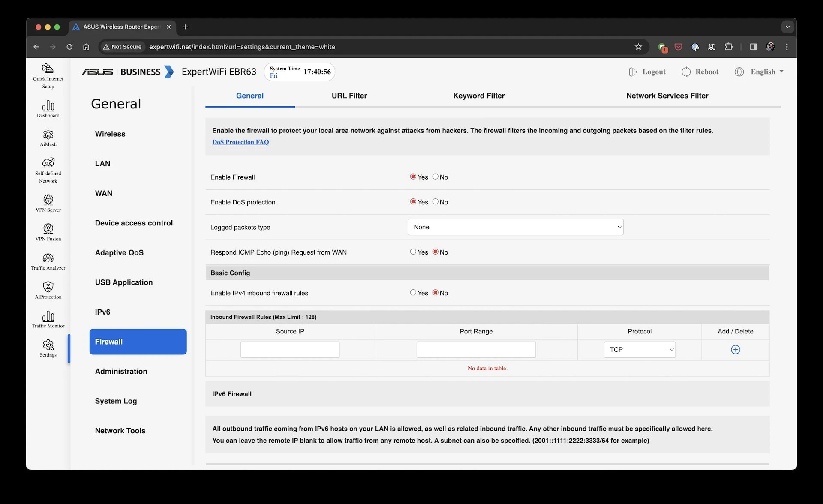Open the DoS Protection FAQ link
This screenshot has height=504, width=823.
coord(240,142)
